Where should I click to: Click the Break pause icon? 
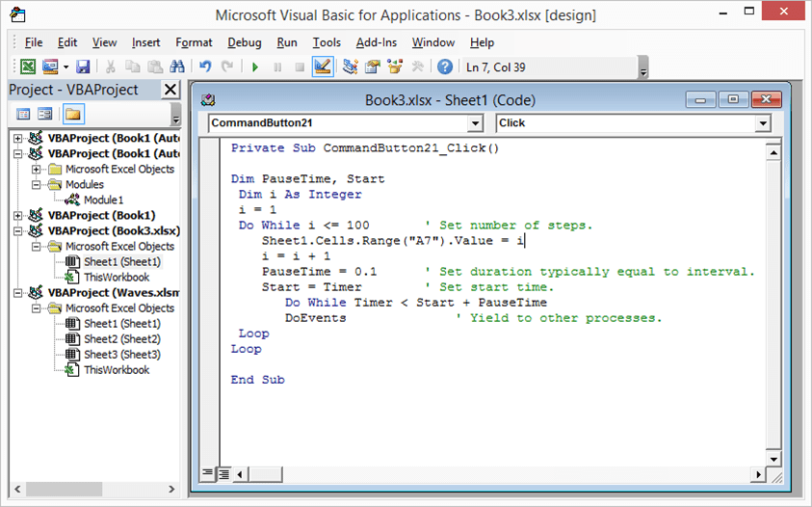pyautogui.click(x=277, y=67)
